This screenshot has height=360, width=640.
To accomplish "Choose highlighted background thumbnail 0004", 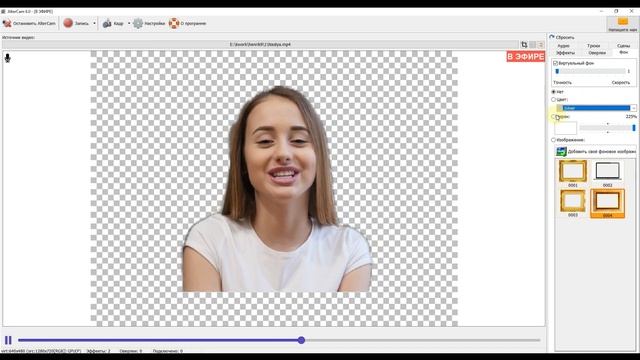I will [607, 203].
